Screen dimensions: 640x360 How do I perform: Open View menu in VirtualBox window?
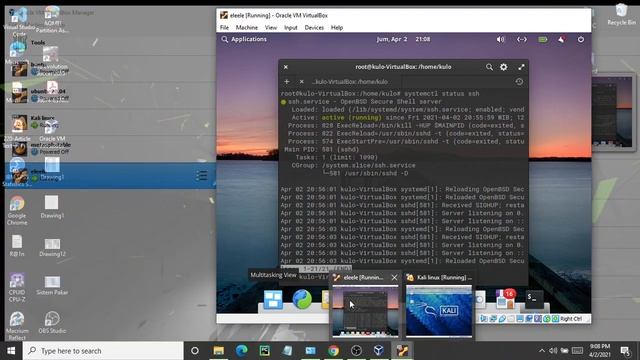click(x=271, y=28)
